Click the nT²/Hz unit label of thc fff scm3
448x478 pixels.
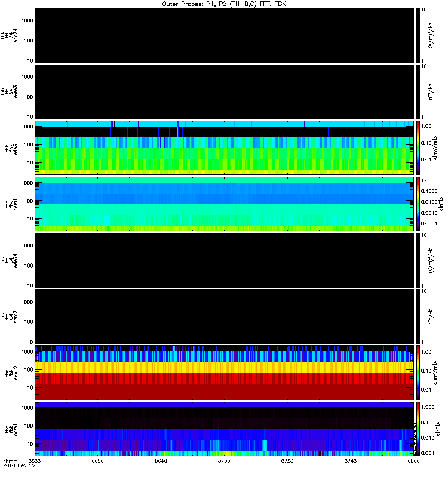point(431,317)
